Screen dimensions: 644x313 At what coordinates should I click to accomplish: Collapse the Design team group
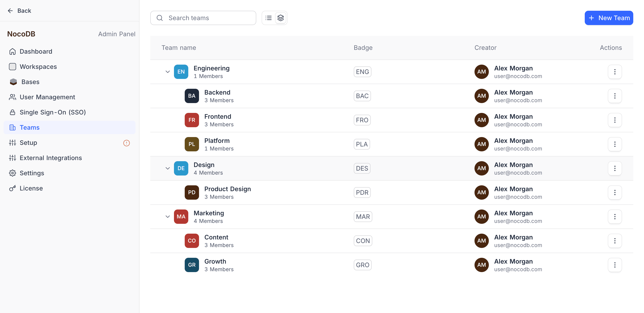tap(168, 169)
